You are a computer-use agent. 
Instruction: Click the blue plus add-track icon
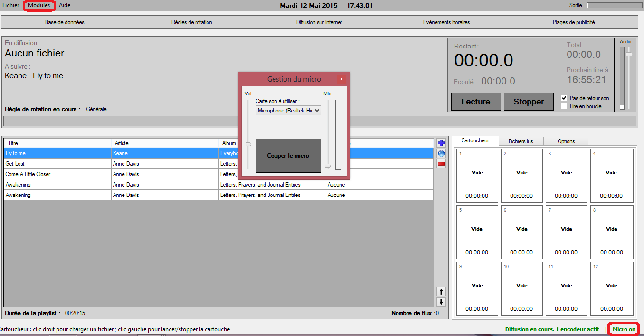(441, 143)
